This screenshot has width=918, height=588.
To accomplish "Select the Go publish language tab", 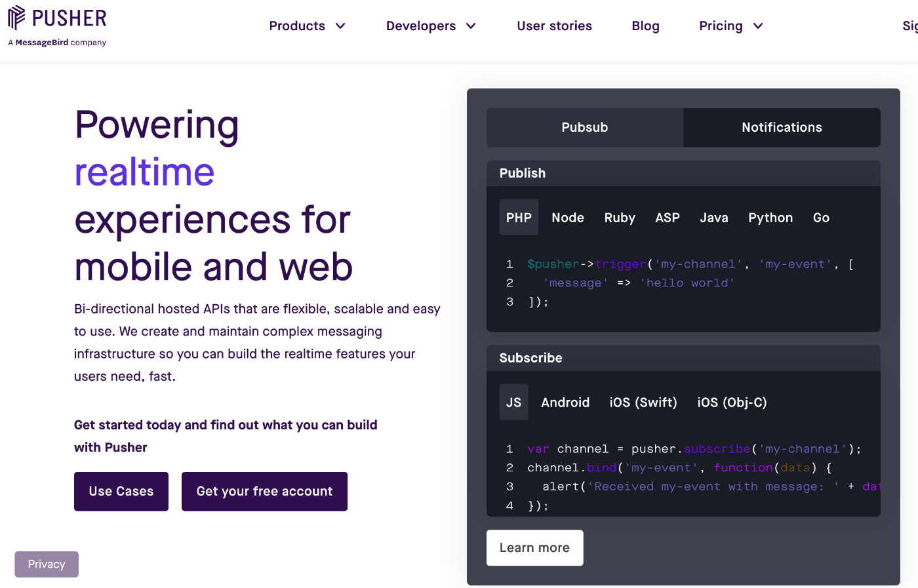I will [821, 218].
